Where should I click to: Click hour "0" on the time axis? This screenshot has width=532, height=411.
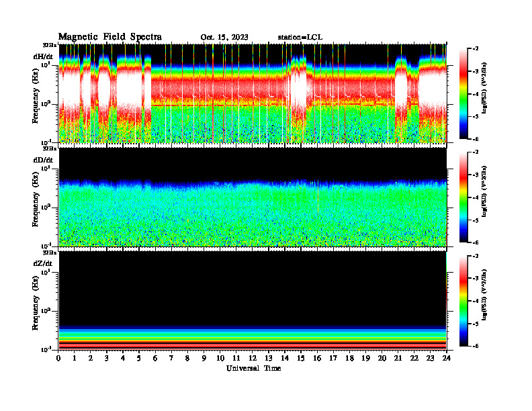pos(58,358)
